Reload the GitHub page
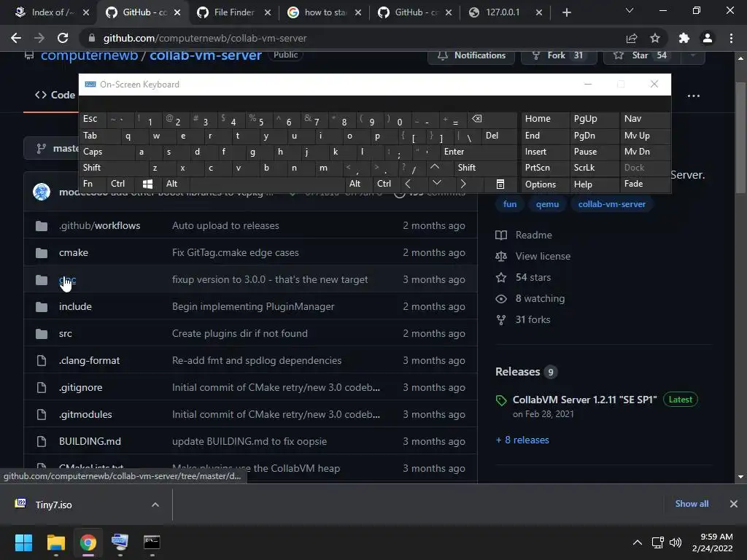Viewport: 747px width, 560px height. [63, 38]
